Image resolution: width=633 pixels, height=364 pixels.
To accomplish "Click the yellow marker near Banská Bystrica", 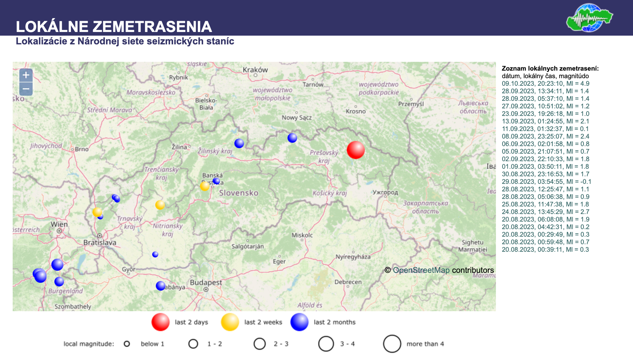I will (x=205, y=186).
